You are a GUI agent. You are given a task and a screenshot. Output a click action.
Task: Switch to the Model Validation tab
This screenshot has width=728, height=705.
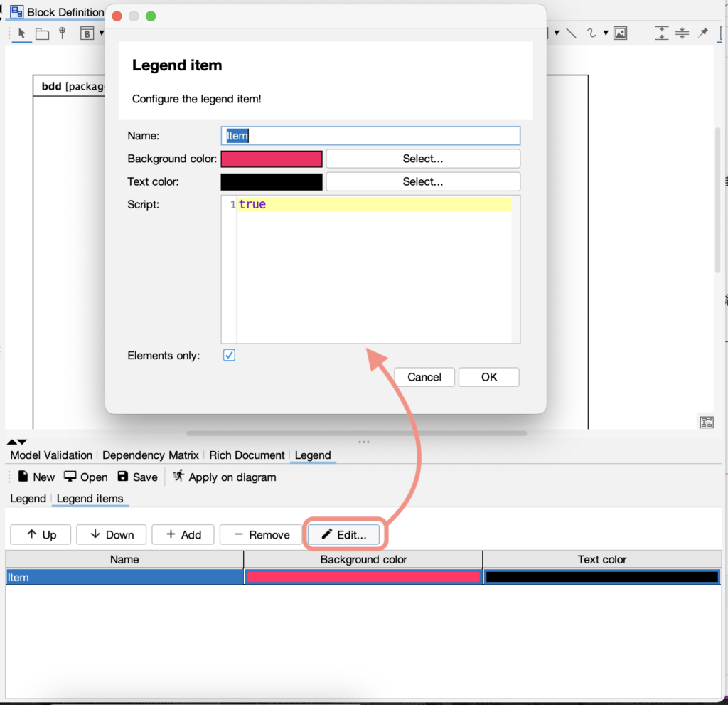pyautogui.click(x=51, y=455)
